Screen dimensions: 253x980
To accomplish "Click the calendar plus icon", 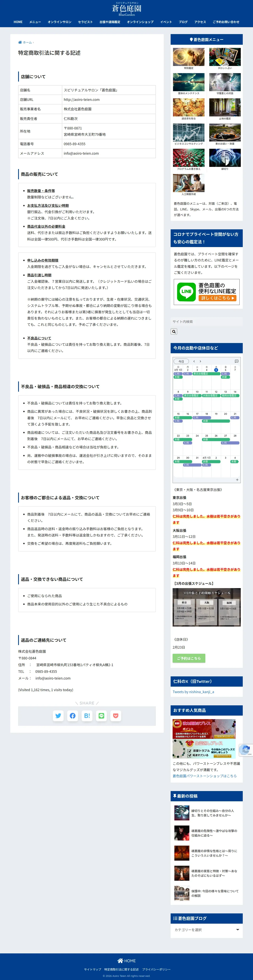I will (237, 480).
